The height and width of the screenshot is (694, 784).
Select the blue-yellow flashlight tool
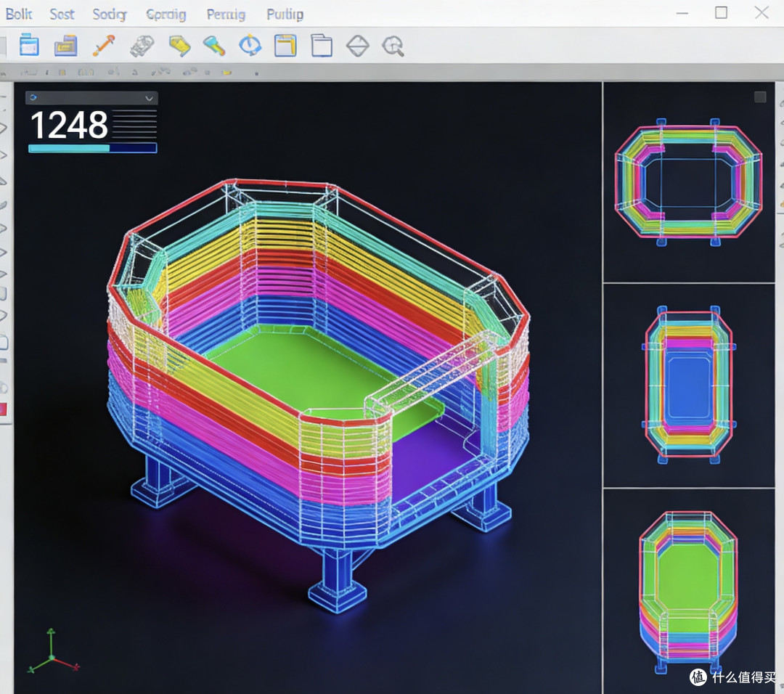pos(214,46)
